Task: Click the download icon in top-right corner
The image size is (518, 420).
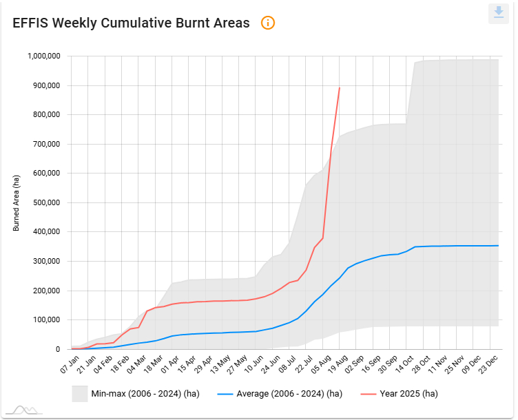Action: click(x=498, y=14)
